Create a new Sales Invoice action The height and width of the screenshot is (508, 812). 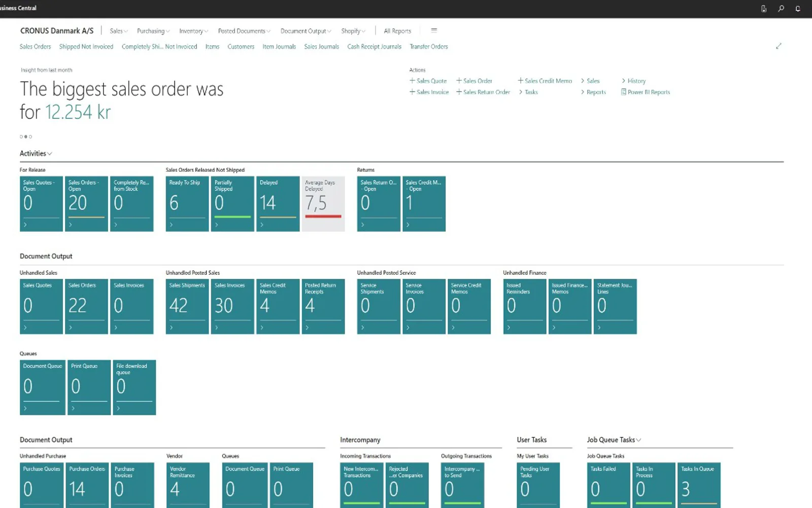click(x=429, y=92)
